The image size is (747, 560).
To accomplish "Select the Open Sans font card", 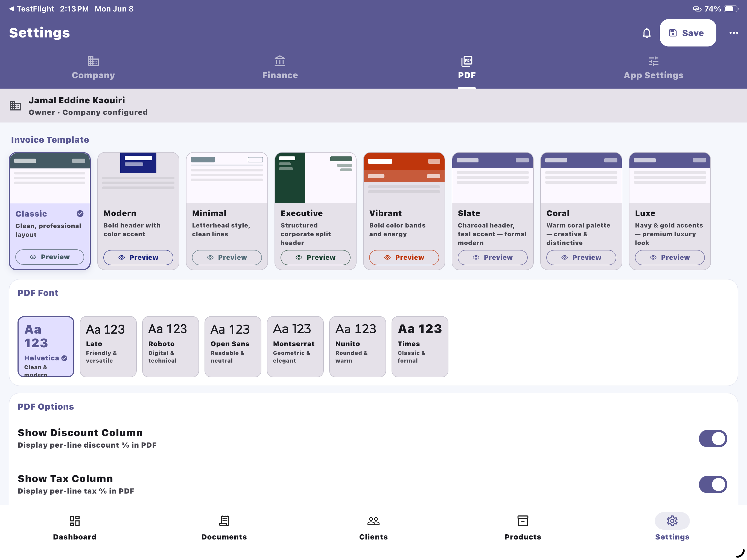I will tap(233, 346).
